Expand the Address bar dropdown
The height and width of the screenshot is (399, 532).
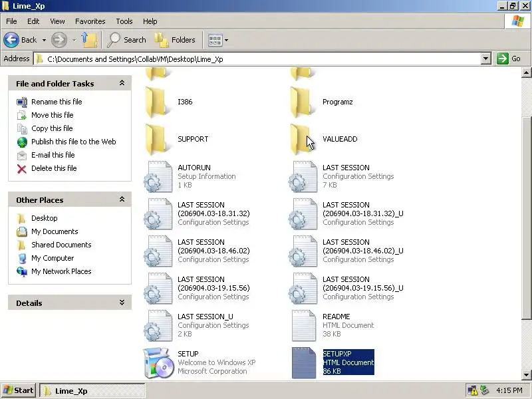(486, 59)
